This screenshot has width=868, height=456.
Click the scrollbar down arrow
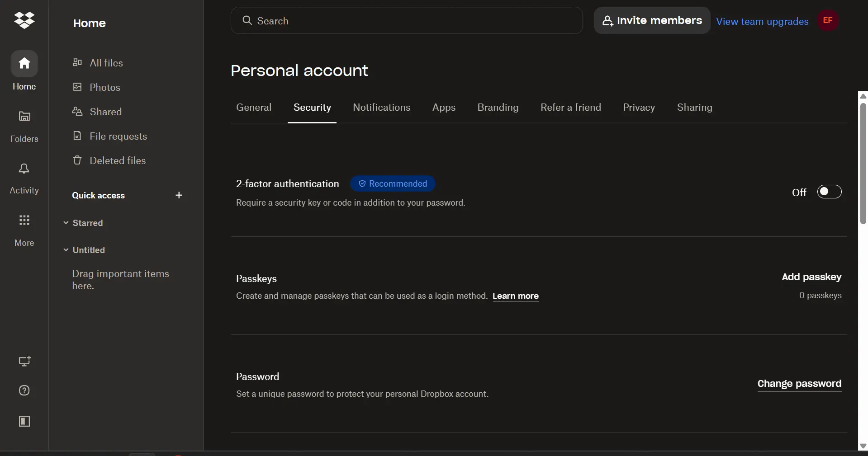point(863,446)
